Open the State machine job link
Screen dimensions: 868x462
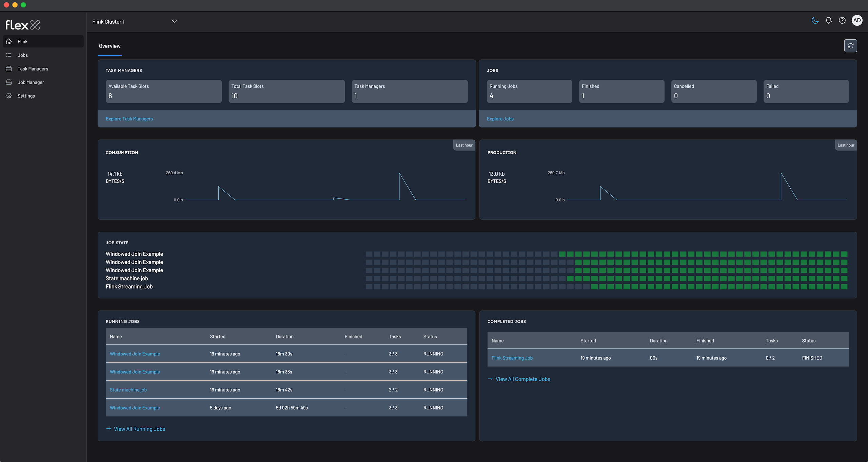(x=128, y=390)
